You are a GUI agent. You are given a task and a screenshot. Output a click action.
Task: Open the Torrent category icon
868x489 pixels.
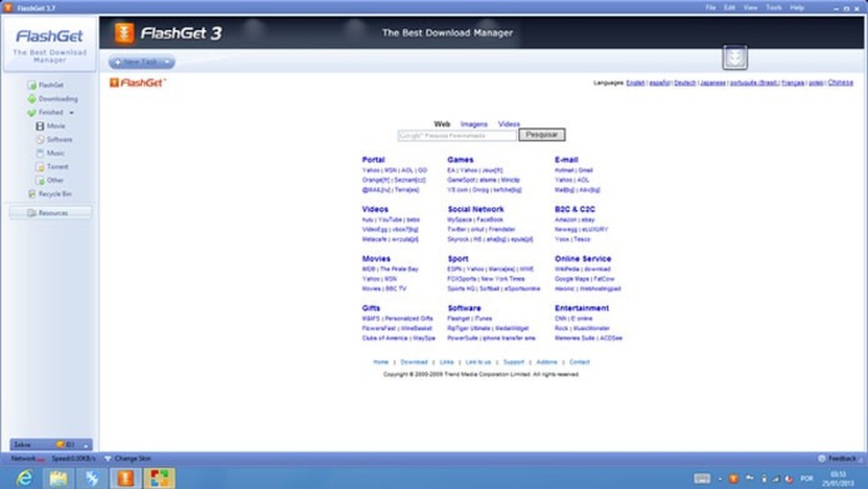click(x=40, y=167)
